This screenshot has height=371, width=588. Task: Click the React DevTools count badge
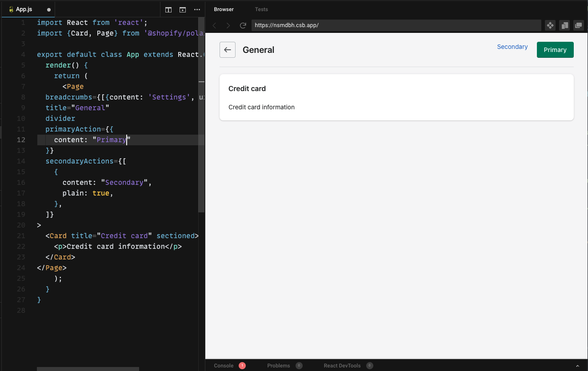370,366
